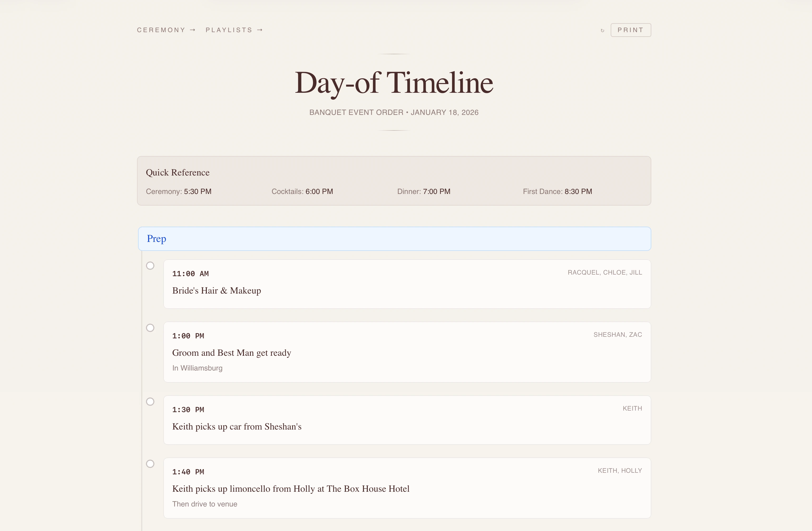Select Keith picks up car from Sheshan's card
The height and width of the screenshot is (531, 812).
point(407,420)
